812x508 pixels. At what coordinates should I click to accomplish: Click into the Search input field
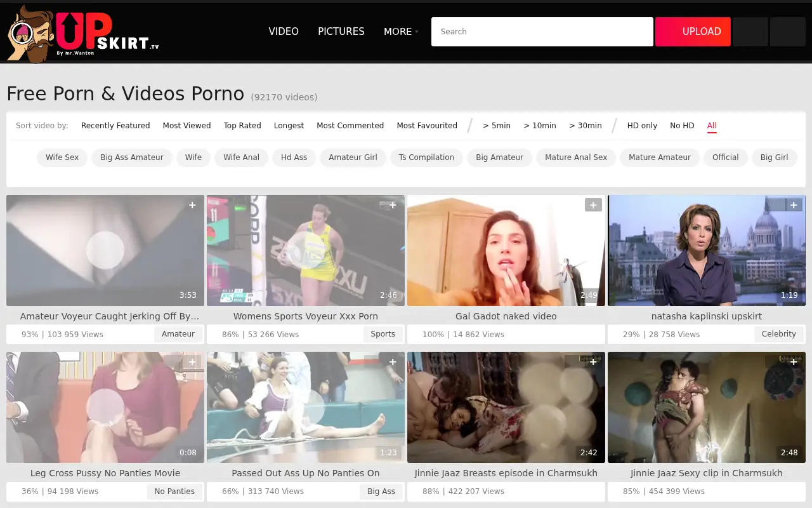(542, 32)
